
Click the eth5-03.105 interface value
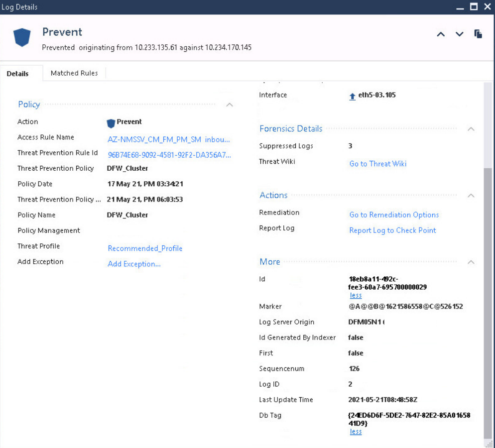[376, 95]
